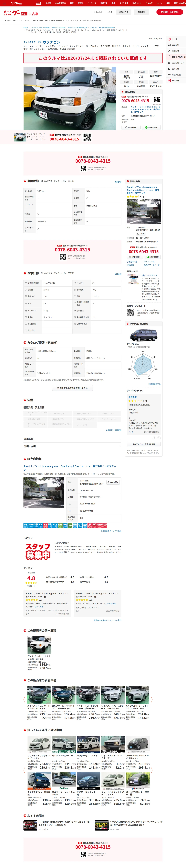Viewport: 186px width, 868px height.
Task: Click the スタッフ募集中 banner image
Action: pyautogui.click(x=38, y=551)
